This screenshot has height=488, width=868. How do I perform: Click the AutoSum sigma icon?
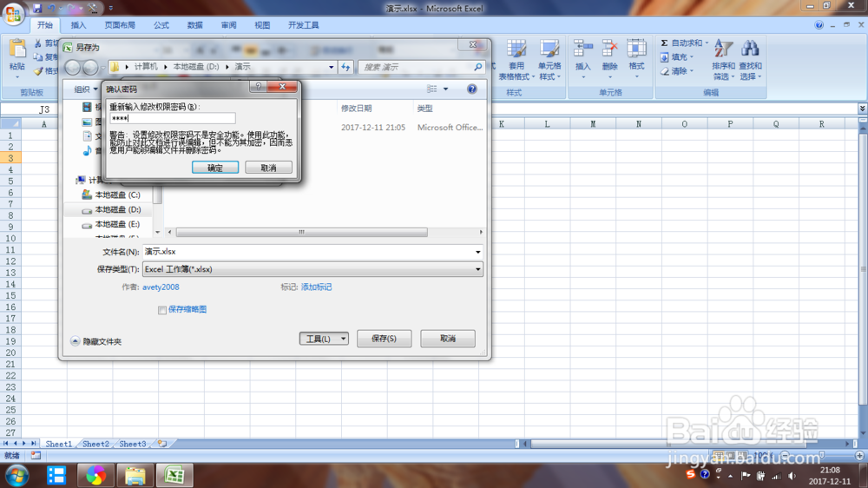tap(664, 43)
